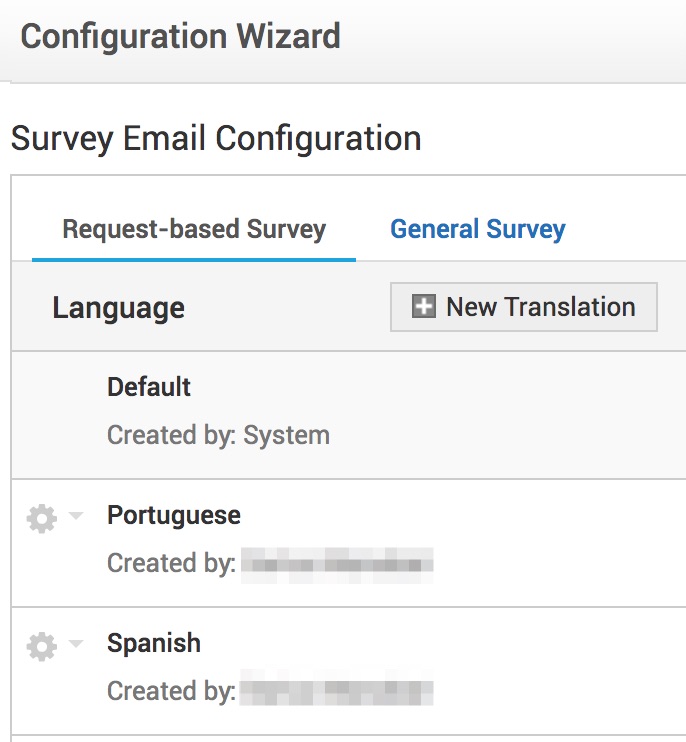Screen dimensions: 686x742
Task: Expand the Spanish gear dropdown arrow
Action: pos(76,643)
